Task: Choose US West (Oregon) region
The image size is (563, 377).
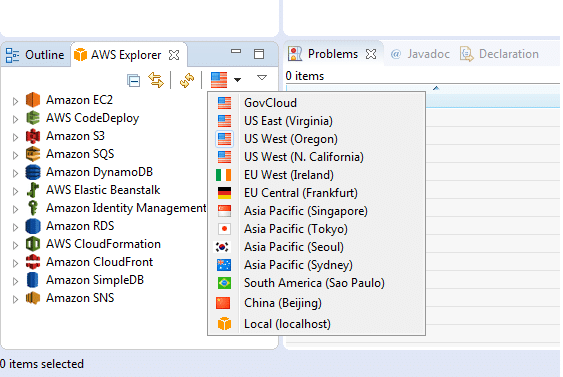Action: (x=316, y=139)
